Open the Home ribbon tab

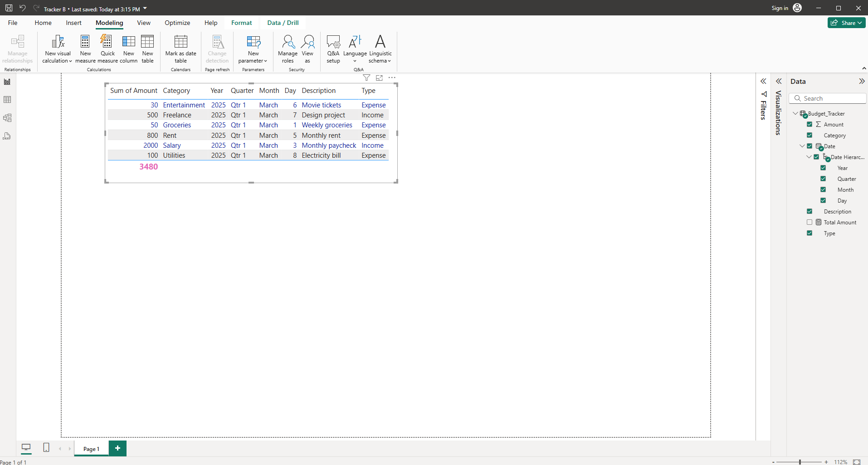43,23
